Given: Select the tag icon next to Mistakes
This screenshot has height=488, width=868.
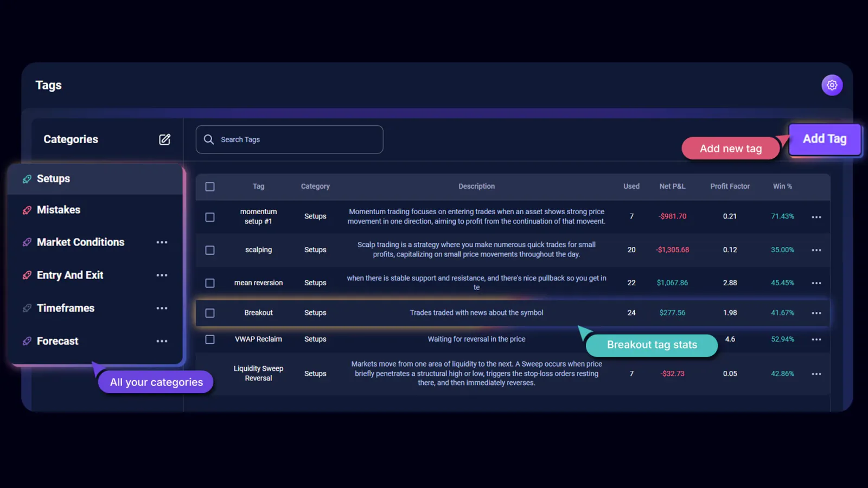Looking at the screenshot, I should (27, 210).
